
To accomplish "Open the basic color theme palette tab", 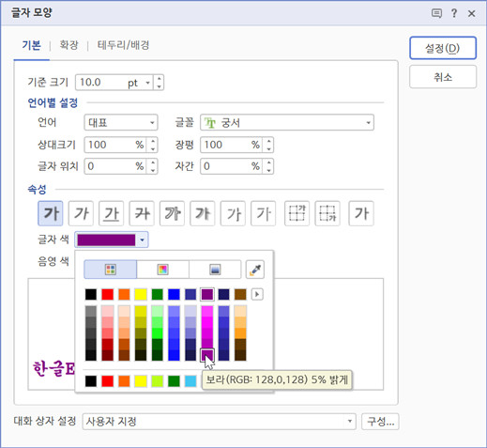I will click(x=111, y=270).
